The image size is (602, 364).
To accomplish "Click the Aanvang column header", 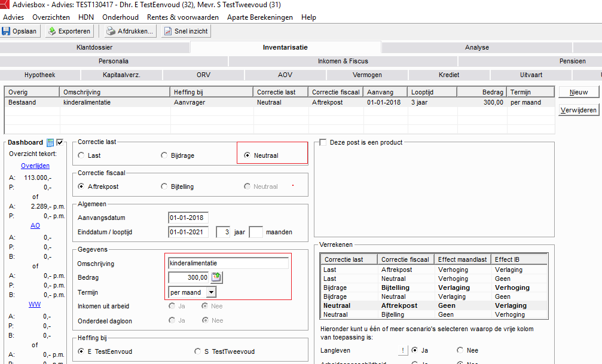I will pos(385,92).
